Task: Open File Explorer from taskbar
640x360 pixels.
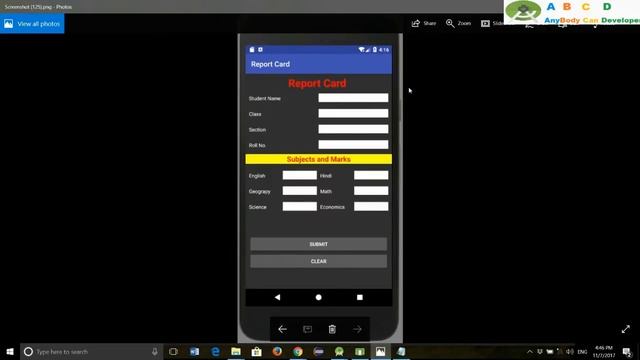Action: [236, 351]
